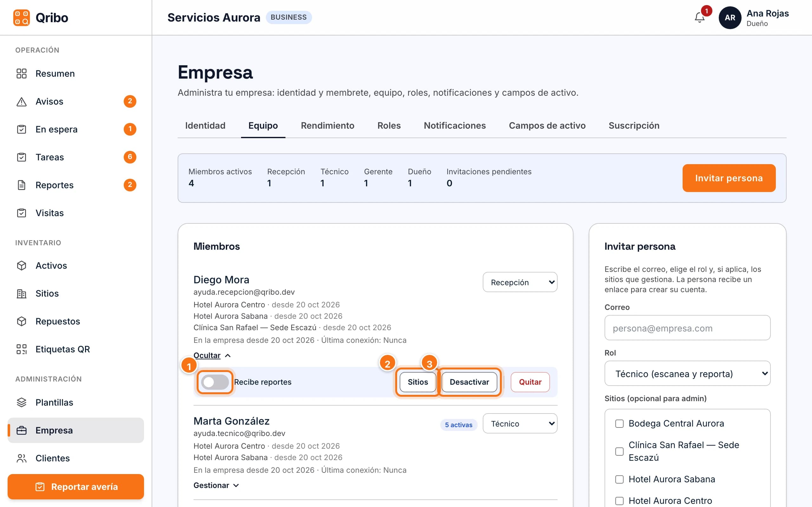
Task: Open the notifications bell icon
Action: (699, 17)
